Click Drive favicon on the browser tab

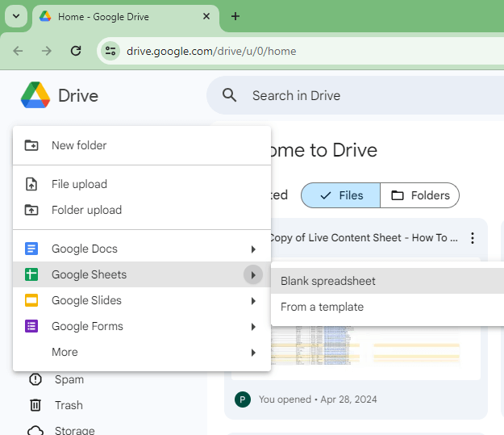click(45, 16)
